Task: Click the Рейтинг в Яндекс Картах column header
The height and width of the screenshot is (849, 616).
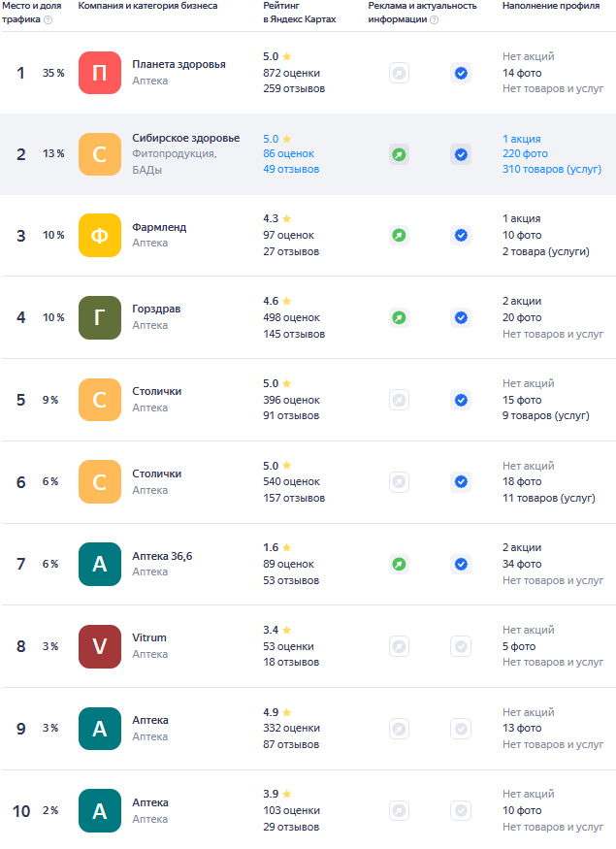Action: tap(300, 13)
